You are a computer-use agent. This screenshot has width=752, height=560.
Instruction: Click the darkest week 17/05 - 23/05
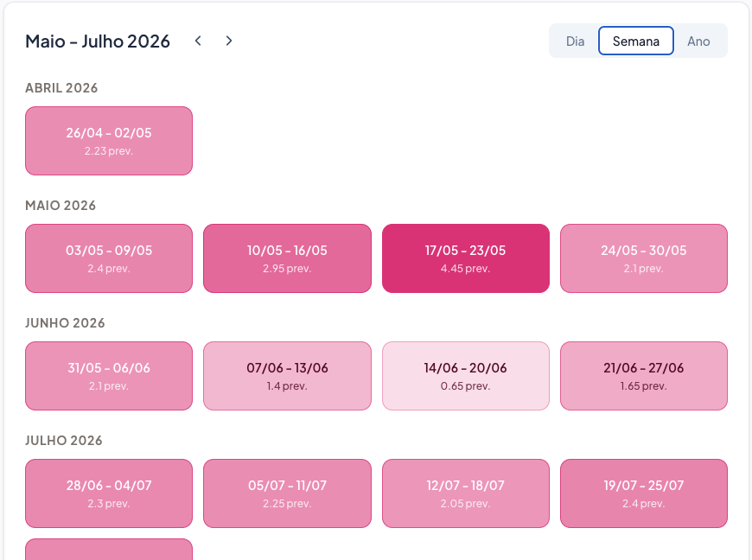(466, 258)
